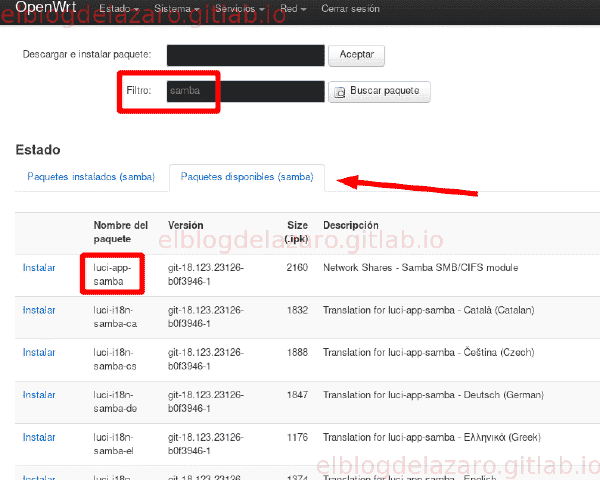
Task: Open the Estado dropdown menu
Action: tap(119, 8)
